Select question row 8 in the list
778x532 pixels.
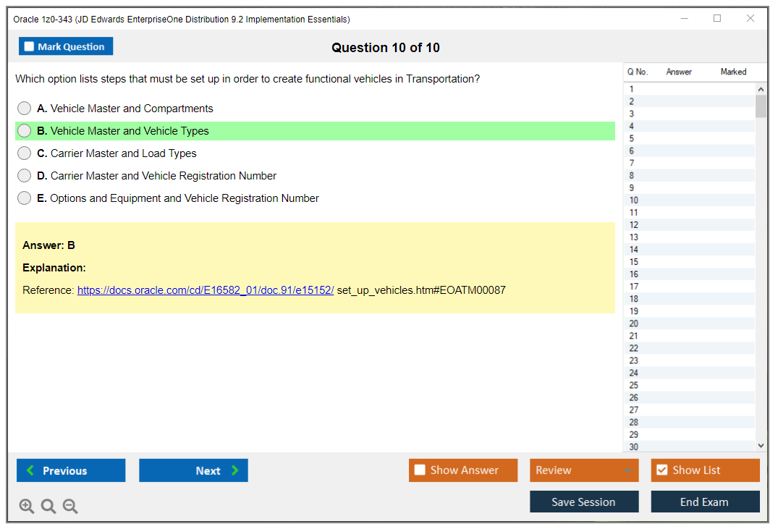pos(689,176)
